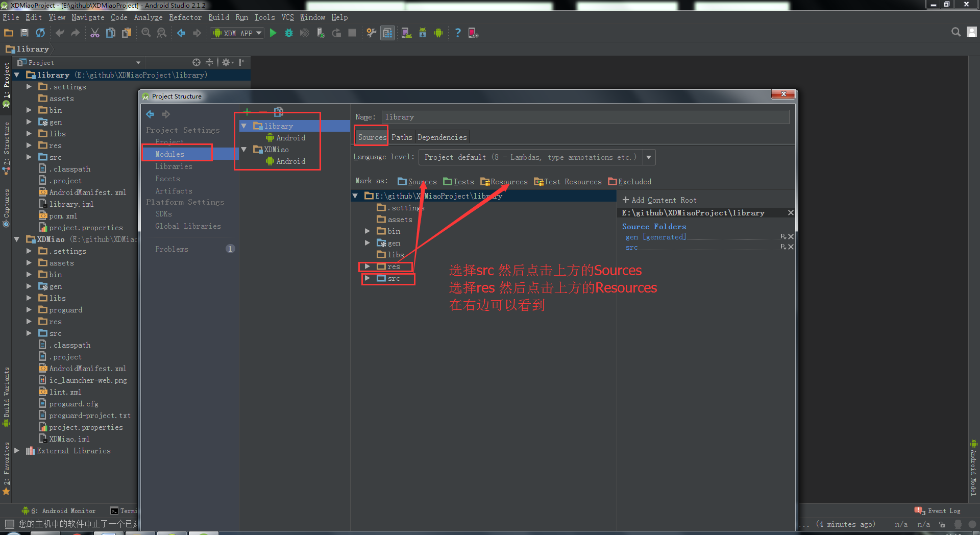The height and width of the screenshot is (535, 980).
Task: Click the Cut scissors icon
Action: point(95,33)
